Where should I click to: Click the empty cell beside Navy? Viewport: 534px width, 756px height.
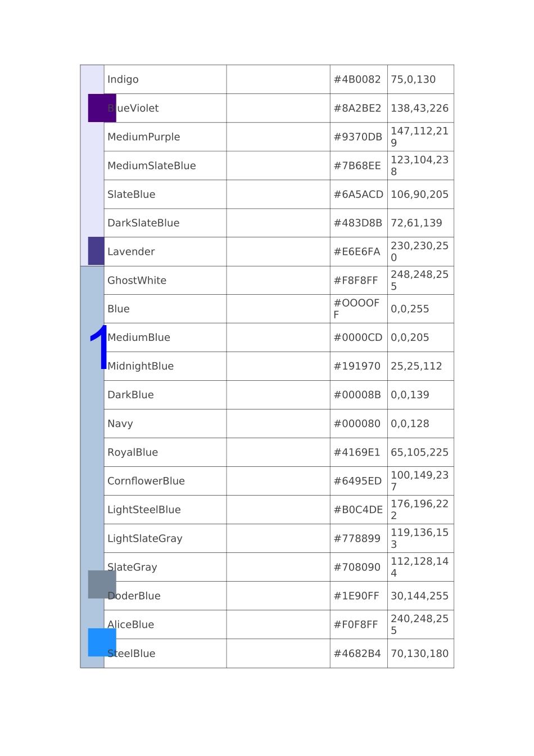[278, 424]
